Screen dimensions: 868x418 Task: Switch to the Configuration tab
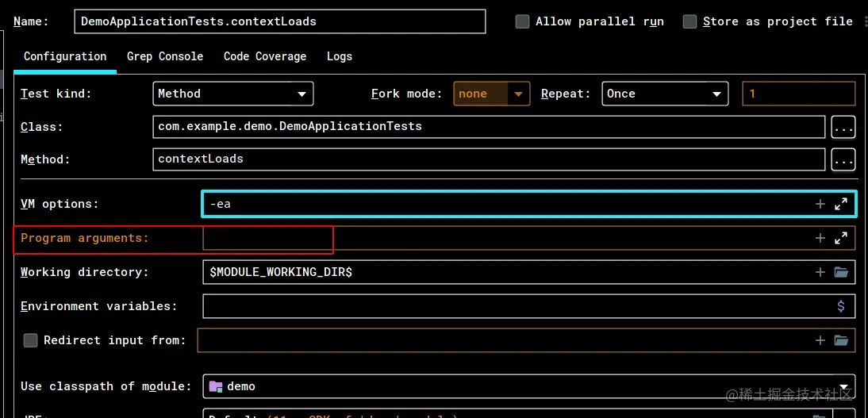tap(65, 56)
